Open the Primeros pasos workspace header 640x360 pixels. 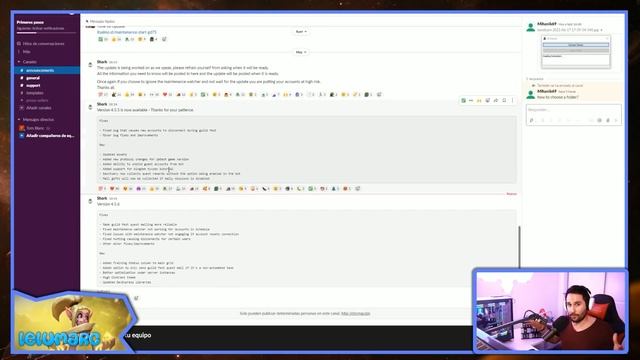point(30,22)
